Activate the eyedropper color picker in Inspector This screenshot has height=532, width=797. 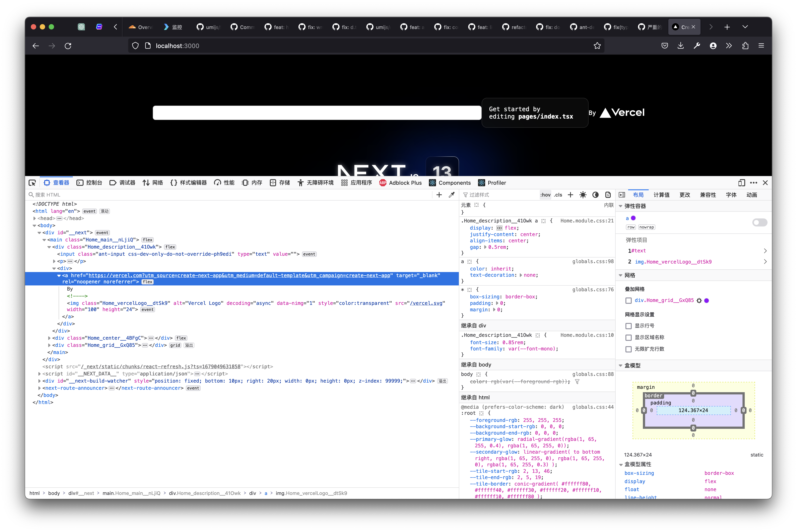click(x=452, y=194)
